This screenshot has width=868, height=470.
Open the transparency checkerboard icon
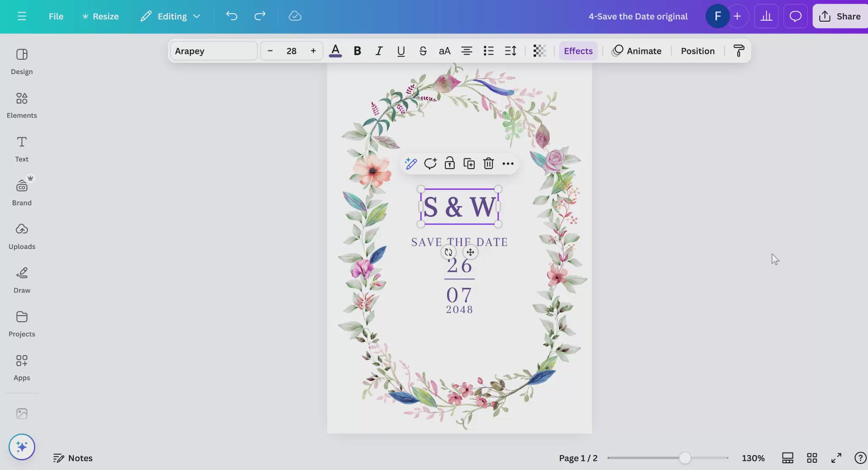pos(539,51)
